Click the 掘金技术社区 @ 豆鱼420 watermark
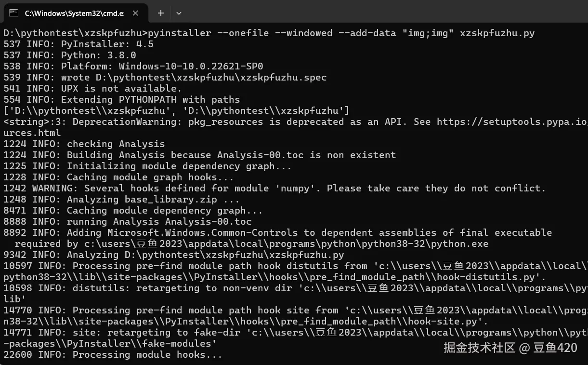The image size is (588, 365). (x=510, y=348)
